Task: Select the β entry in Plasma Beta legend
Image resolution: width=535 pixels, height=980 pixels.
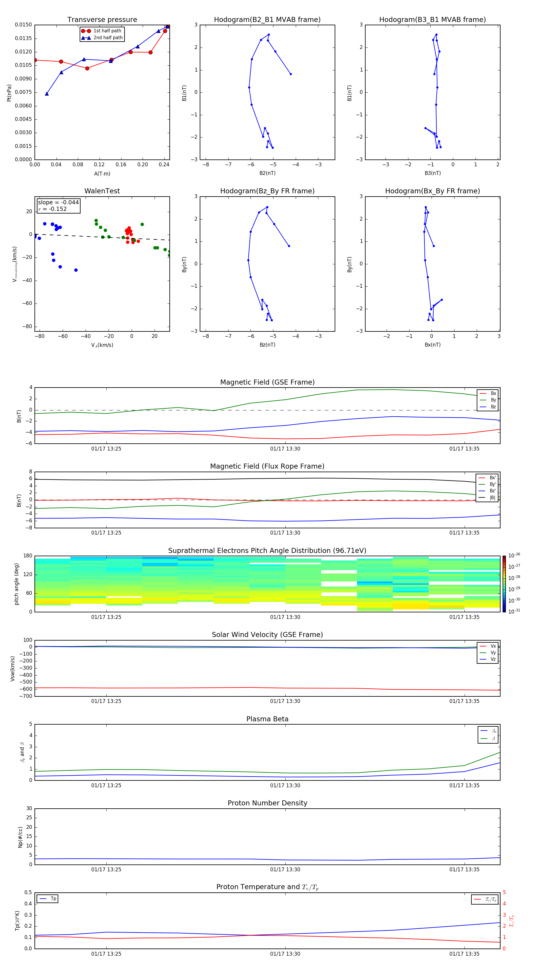Action: [x=488, y=739]
